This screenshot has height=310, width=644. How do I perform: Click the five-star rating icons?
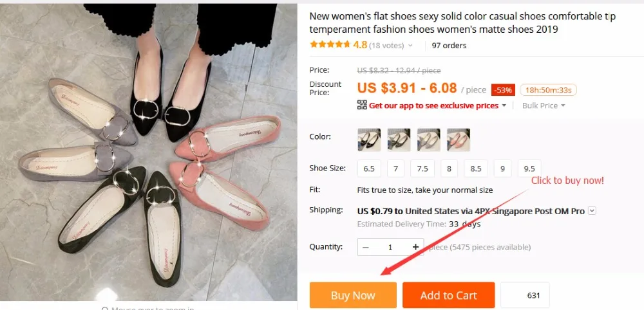pos(330,45)
